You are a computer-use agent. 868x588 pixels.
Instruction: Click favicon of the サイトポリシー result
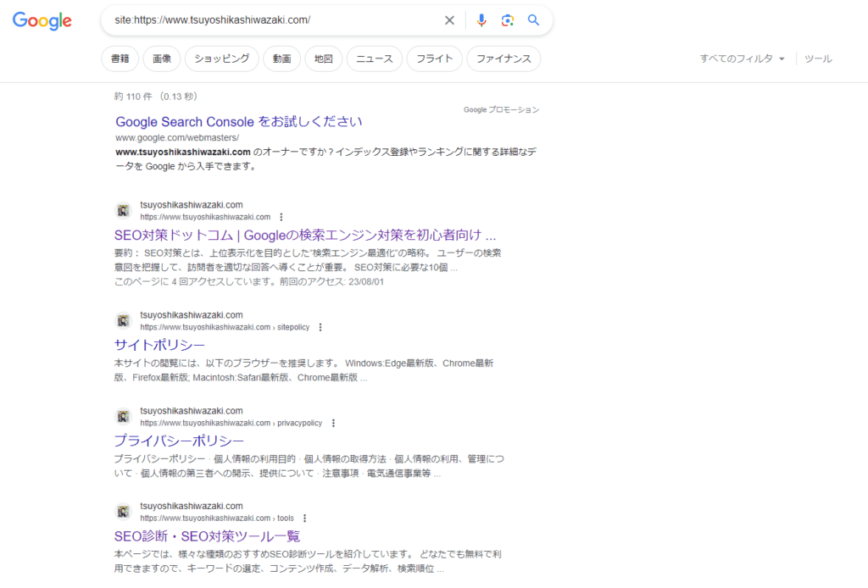tap(123, 320)
